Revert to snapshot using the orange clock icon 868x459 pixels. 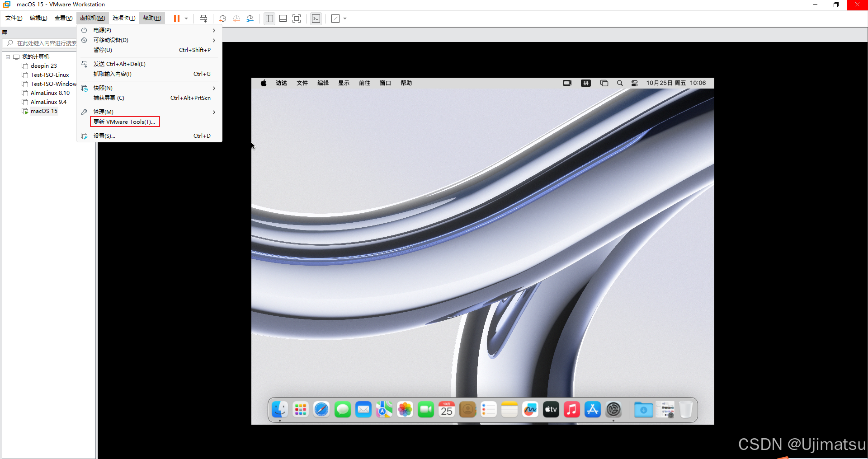[236, 19]
